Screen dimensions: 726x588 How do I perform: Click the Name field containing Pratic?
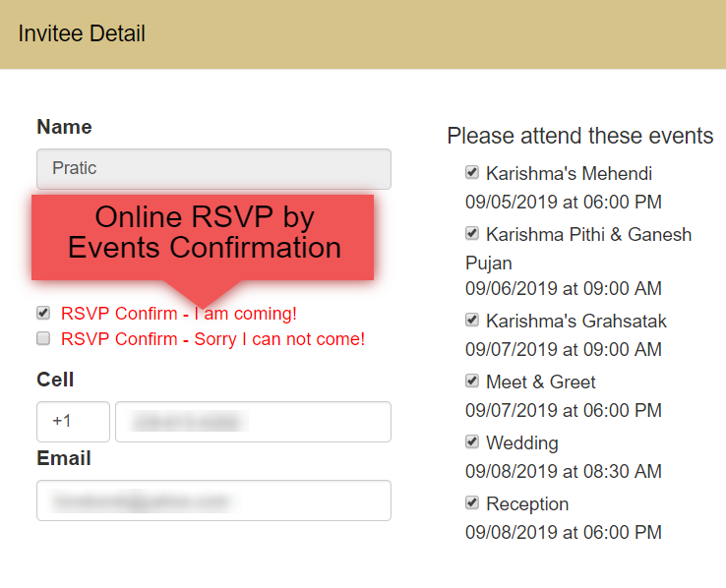pyautogui.click(x=213, y=169)
